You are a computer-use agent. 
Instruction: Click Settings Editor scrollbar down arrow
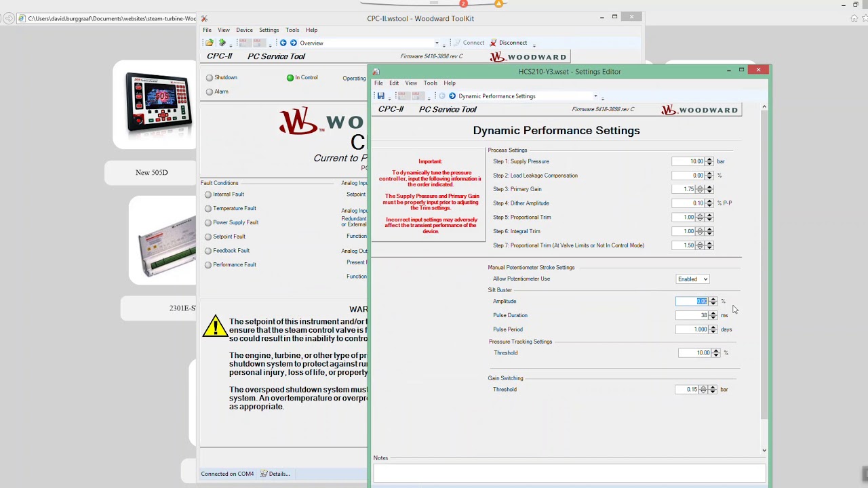click(x=764, y=450)
